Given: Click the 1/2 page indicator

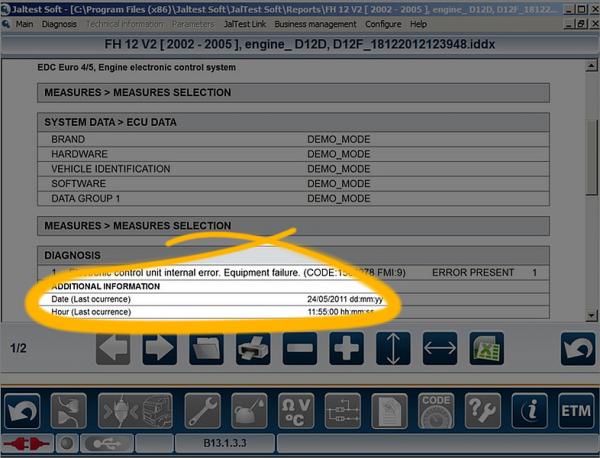Looking at the screenshot, I should pos(18,348).
